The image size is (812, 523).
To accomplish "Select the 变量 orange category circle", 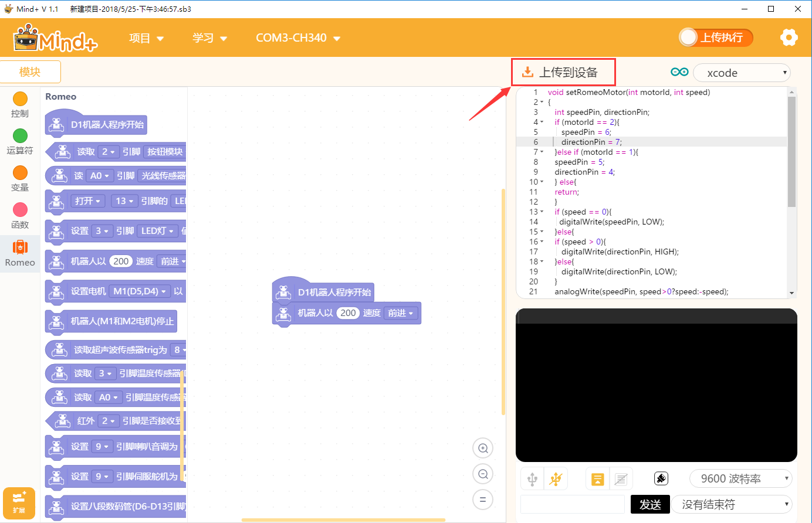I will tap(20, 173).
